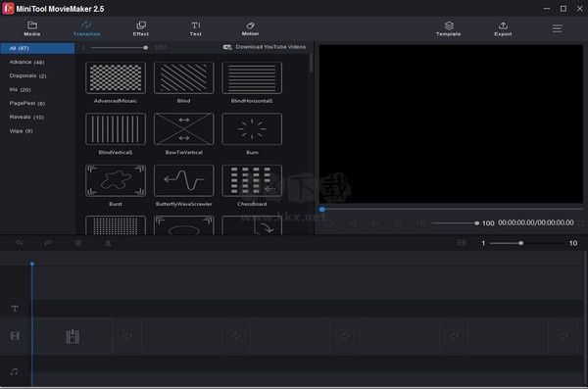Open the Template browser

click(x=449, y=28)
